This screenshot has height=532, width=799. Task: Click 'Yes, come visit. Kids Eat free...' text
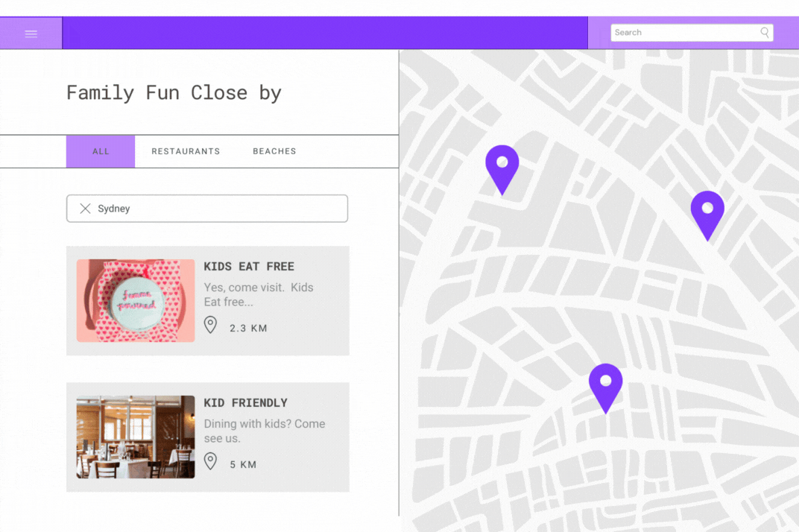[259, 294]
